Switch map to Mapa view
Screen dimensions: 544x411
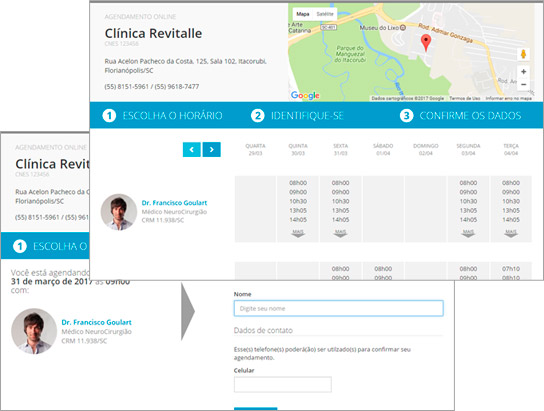pos(303,14)
